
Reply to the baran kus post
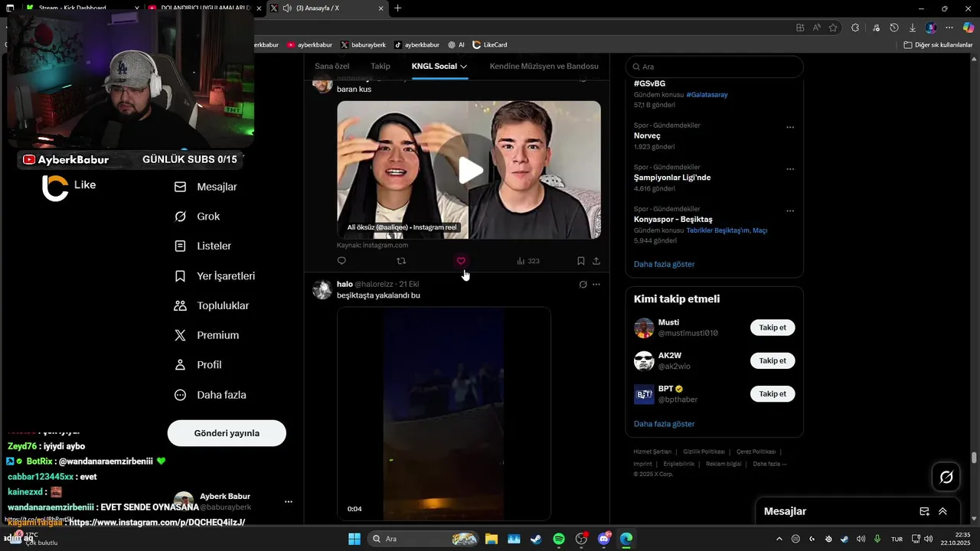[x=341, y=261]
